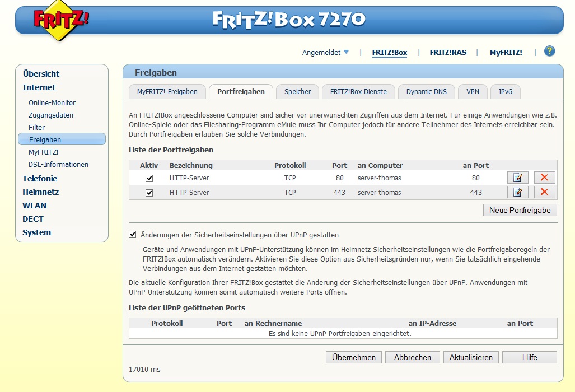Viewport: 575px width, 392px height.
Task: Click the an IP-Adresse column header
Action: coord(432,324)
